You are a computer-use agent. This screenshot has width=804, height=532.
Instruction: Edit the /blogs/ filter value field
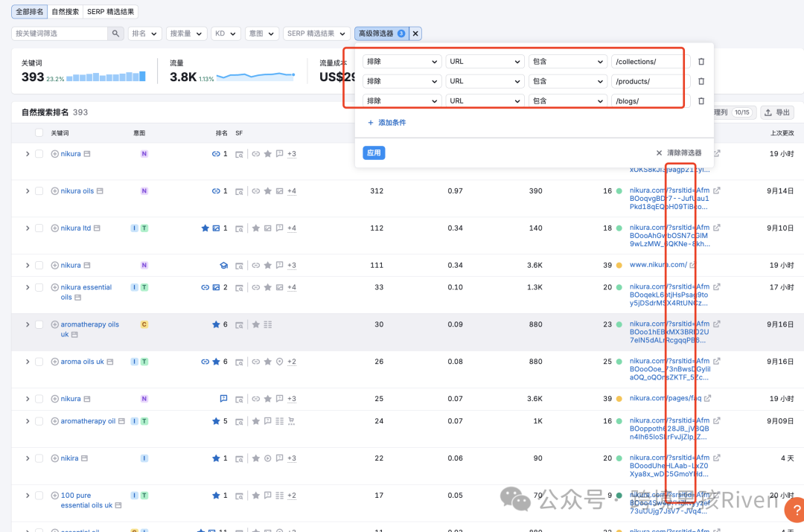pos(650,101)
